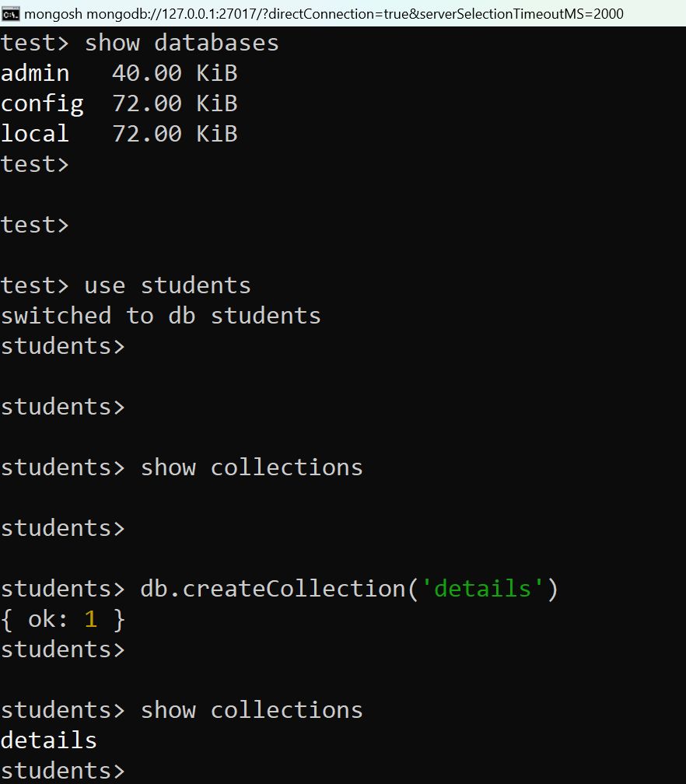Image resolution: width=686 pixels, height=784 pixels.
Task: Click the first 'show collections' command
Action: point(251,467)
